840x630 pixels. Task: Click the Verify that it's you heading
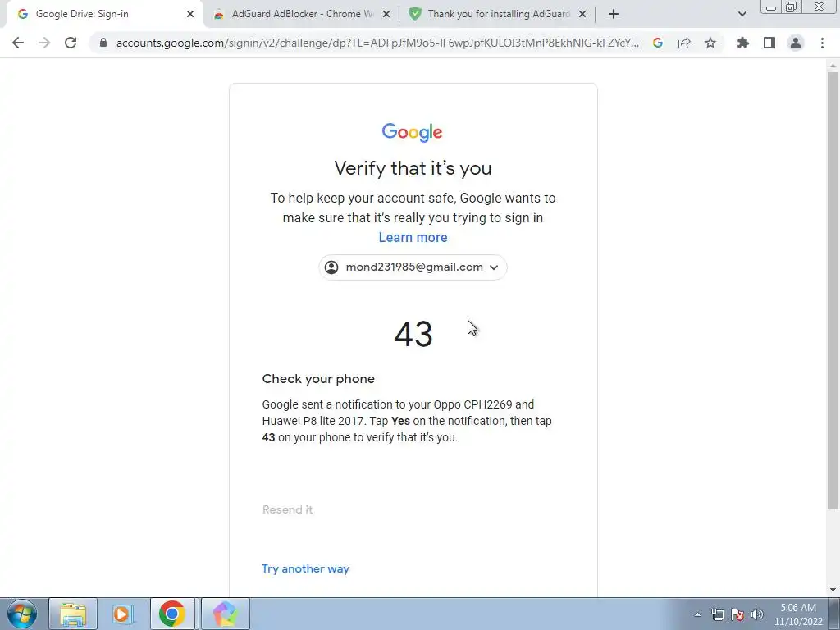tap(413, 168)
